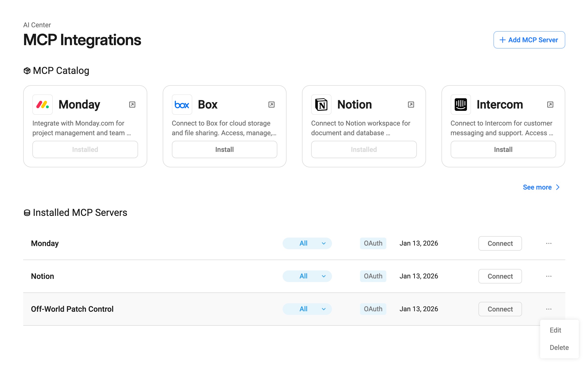Click the Monday card description text

click(x=82, y=128)
